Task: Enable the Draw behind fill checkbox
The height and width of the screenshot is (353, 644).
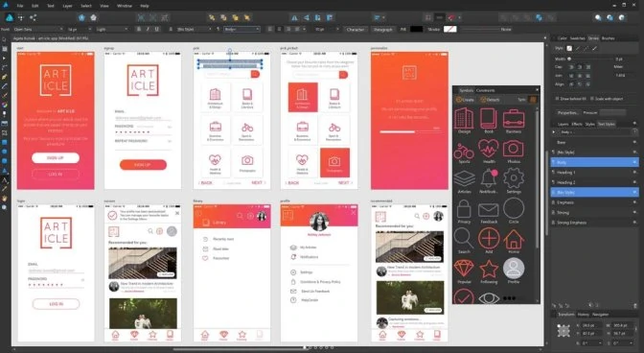Action: [557, 99]
